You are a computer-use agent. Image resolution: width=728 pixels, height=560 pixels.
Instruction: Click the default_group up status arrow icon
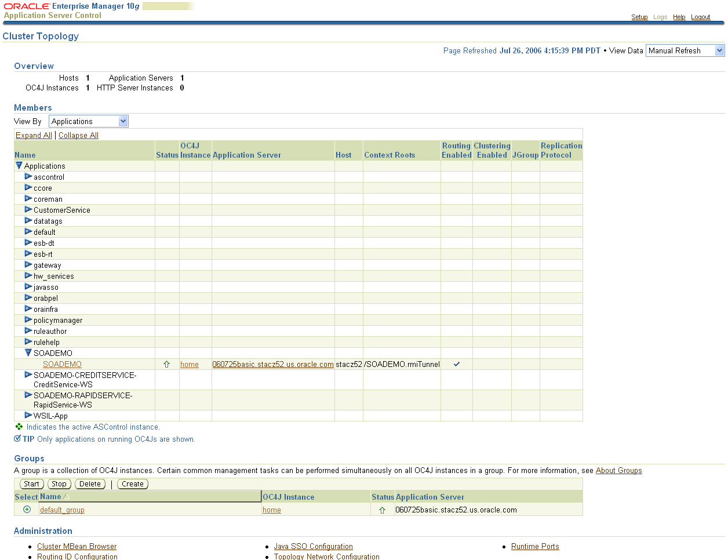pyautogui.click(x=383, y=510)
